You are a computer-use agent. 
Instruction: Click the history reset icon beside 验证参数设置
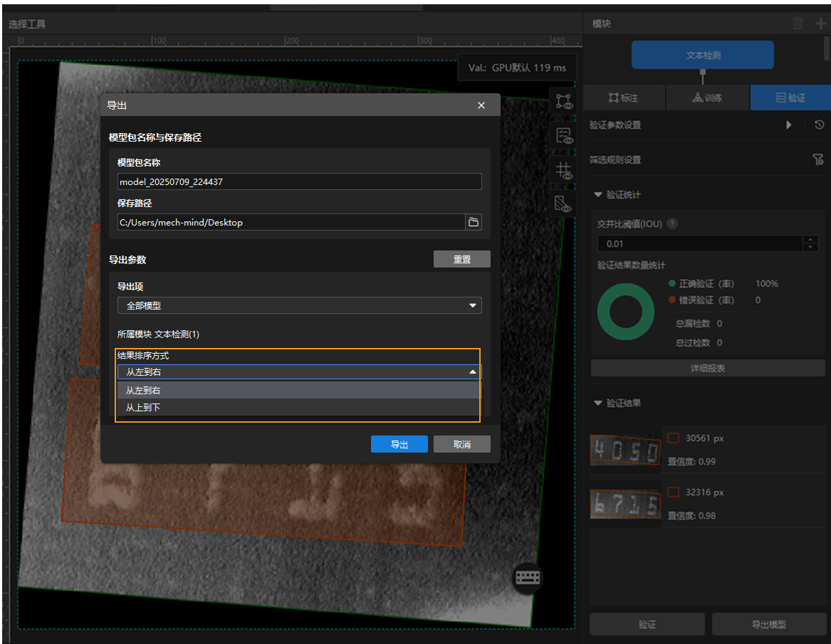(x=820, y=125)
